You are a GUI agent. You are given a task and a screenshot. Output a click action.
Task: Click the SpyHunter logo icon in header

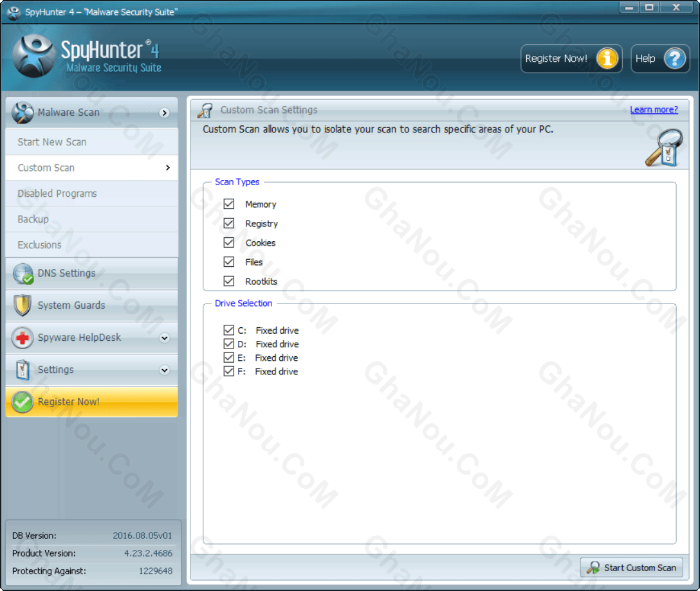[33, 57]
